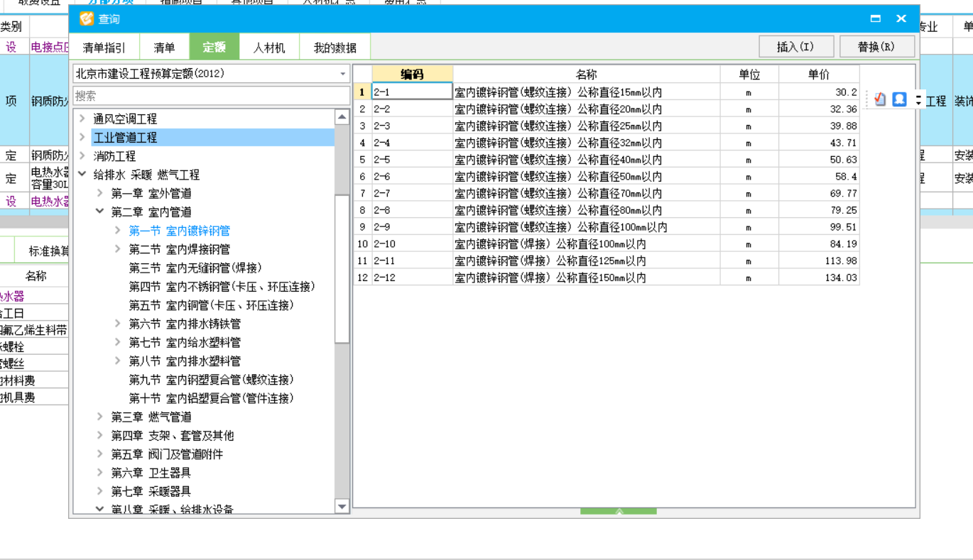Click price cell 30.2
Screen dimensions: 973x560
point(819,92)
